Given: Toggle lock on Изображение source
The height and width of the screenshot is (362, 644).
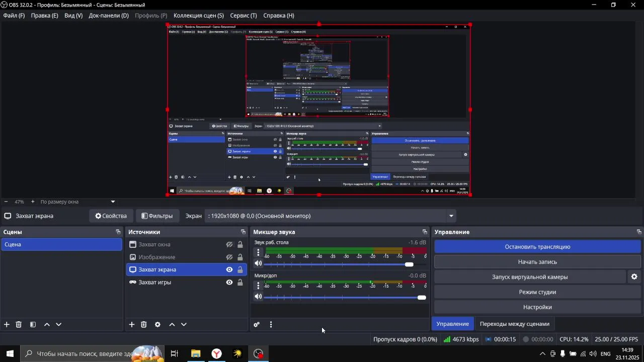Looking at the screenshot, I should pyautogui.click(x=240, y=257).
